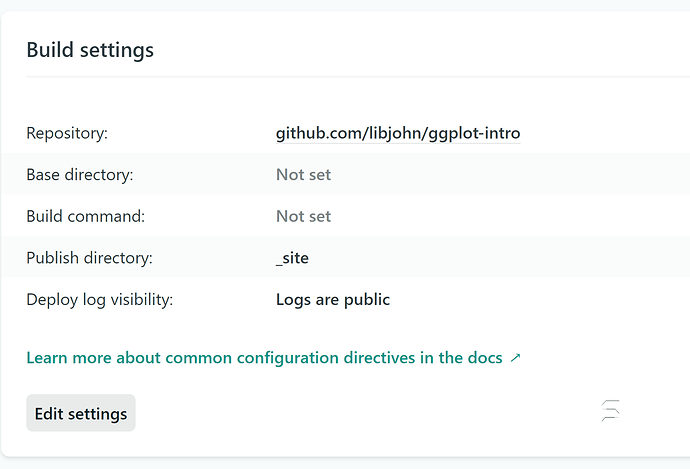Screen dimensions: 690x469
Task: Click the Publish directory: label
Action: pyautogui.click(x=89, y=258)
